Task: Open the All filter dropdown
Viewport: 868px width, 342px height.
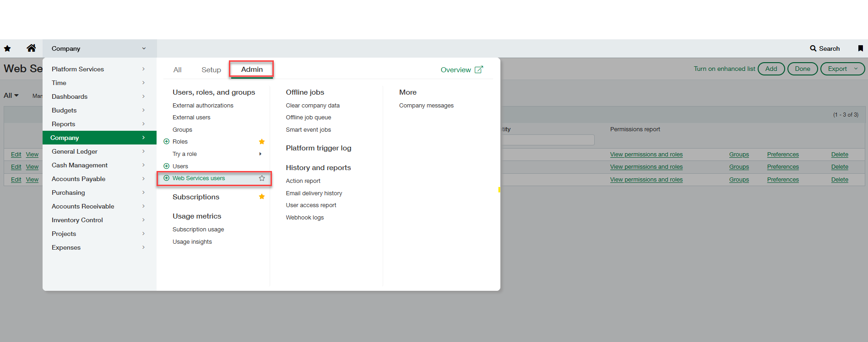Action: 11,96
